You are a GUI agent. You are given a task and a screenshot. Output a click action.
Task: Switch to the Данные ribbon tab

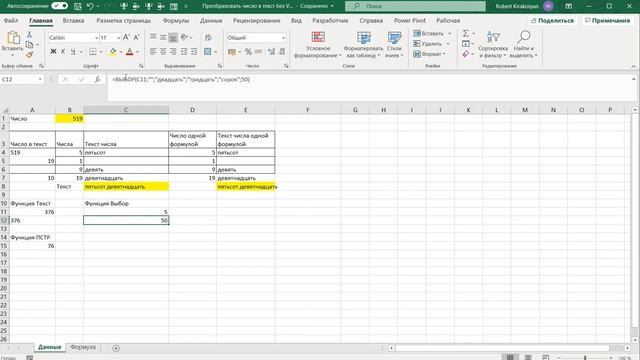(211, 20)
